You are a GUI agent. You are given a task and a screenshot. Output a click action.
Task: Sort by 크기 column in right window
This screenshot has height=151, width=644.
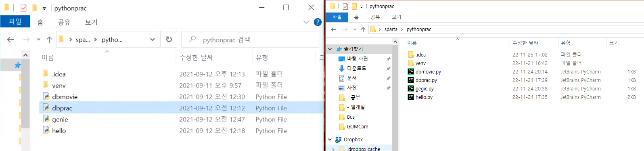click(x=614, y=42)
